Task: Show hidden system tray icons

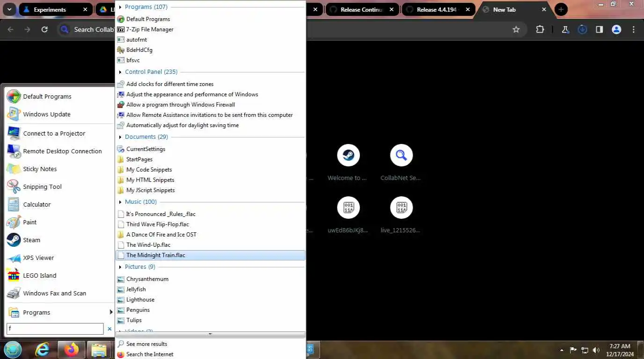Action: tap(562, 350)
